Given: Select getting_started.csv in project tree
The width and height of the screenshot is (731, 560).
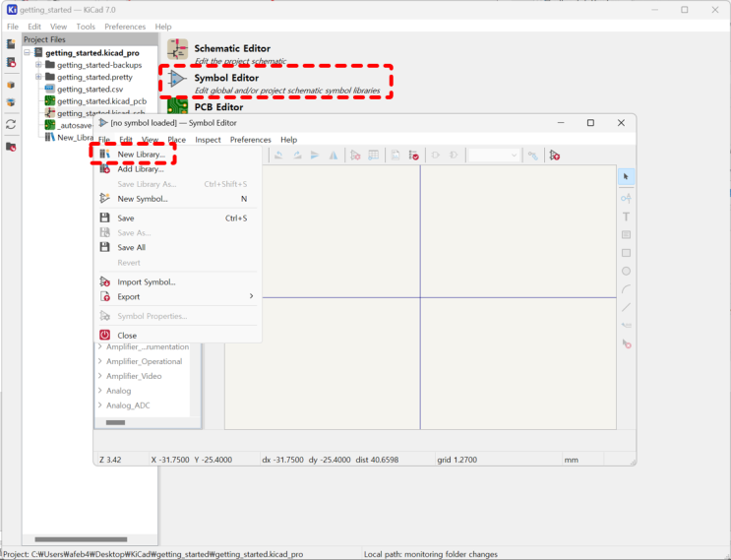Looking at the screenshot, I should (90, 89).
